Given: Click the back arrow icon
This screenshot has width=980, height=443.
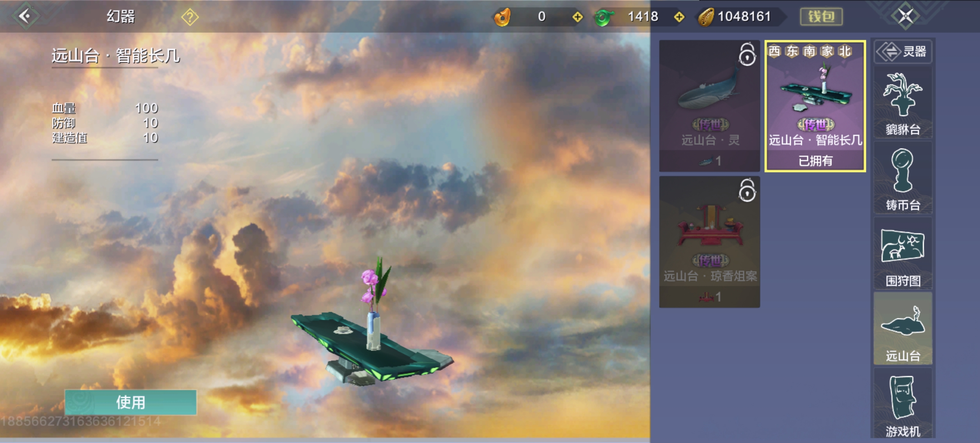Looking at the screenshot, I should pyautogui.click(x=25, y=16).
